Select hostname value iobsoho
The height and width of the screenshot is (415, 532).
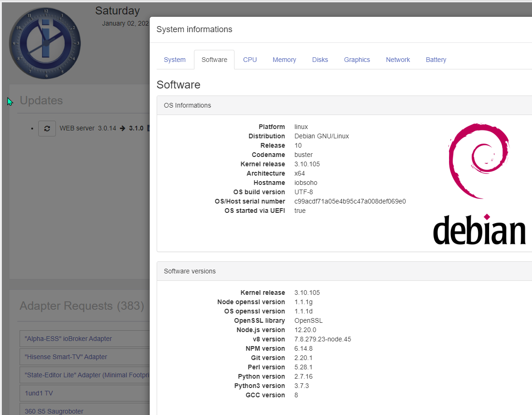tap(306, 183)
